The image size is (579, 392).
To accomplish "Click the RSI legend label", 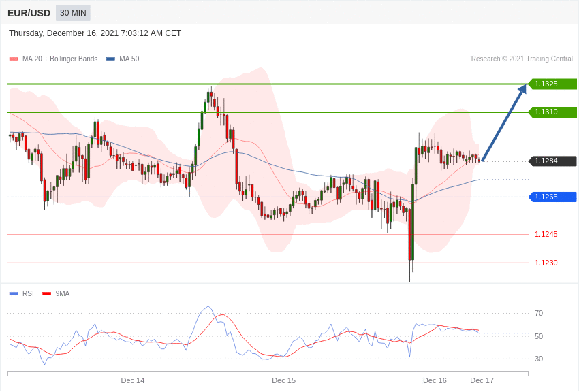I will click(28, 293).
